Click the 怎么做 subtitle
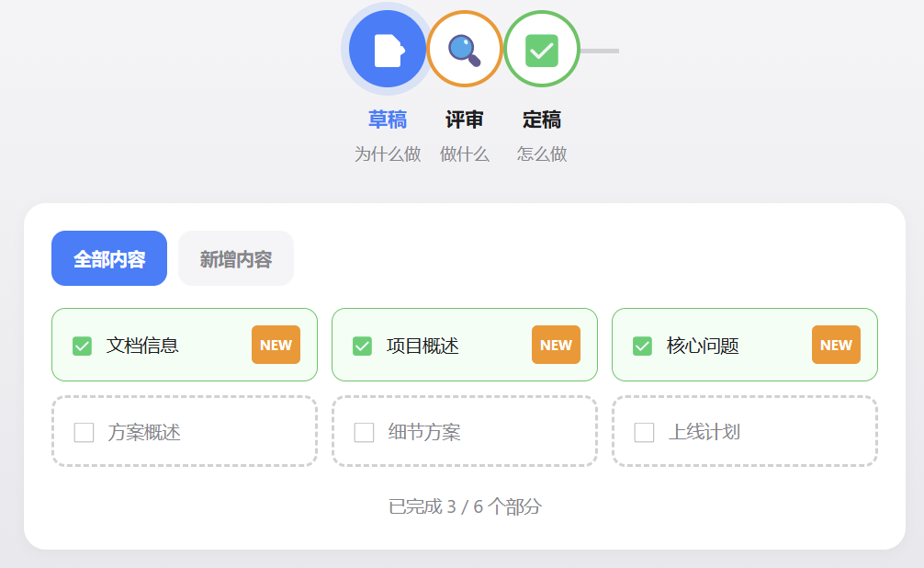Image resolution: width=924 pixels, height=568 pixels. [542, 154]
